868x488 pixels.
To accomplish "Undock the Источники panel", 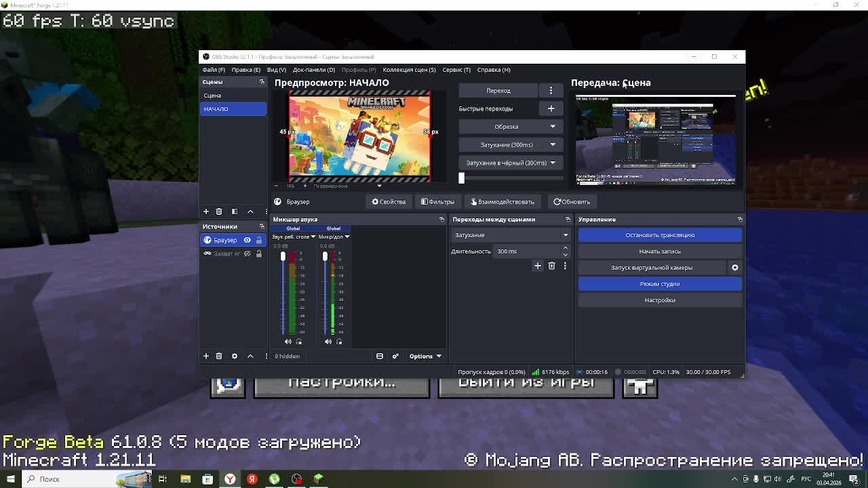I will tap(262, 226).
